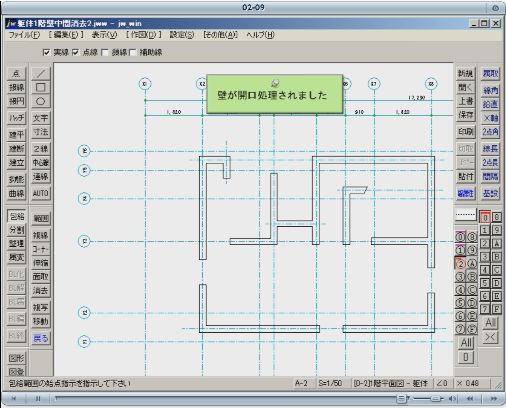Open the 作図(D) menu
The image size is (506, 409).
(143, 35)
